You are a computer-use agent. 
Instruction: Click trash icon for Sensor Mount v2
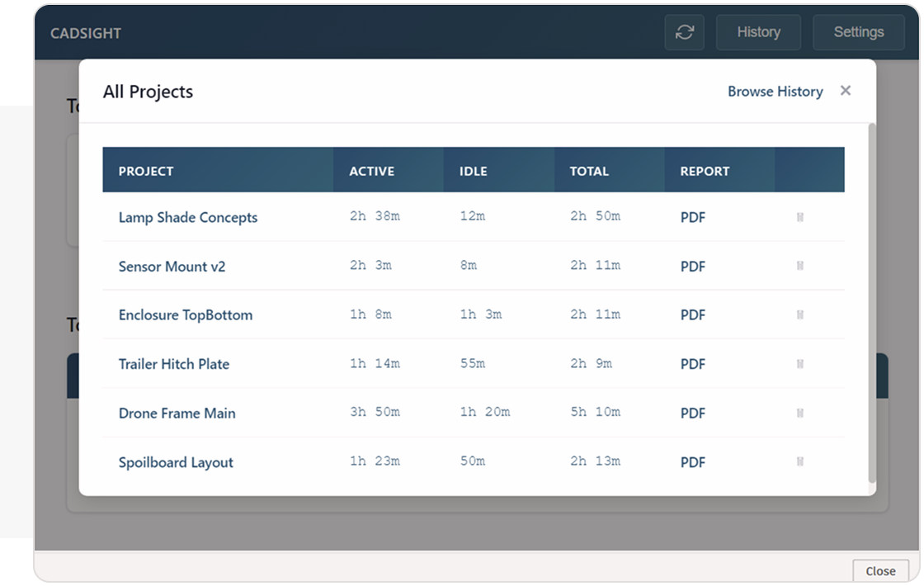(800, 267)
